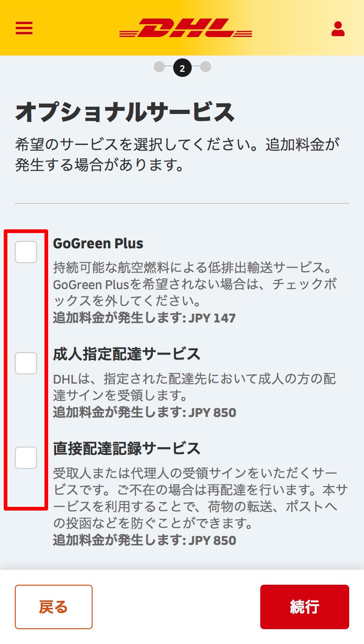Click the DHL logo in header

(186, 28)
